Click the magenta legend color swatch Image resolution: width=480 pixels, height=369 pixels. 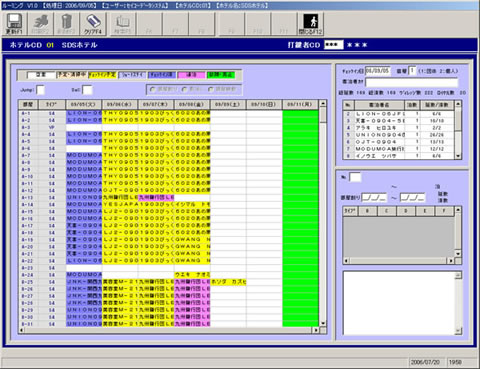pos(191,75)
